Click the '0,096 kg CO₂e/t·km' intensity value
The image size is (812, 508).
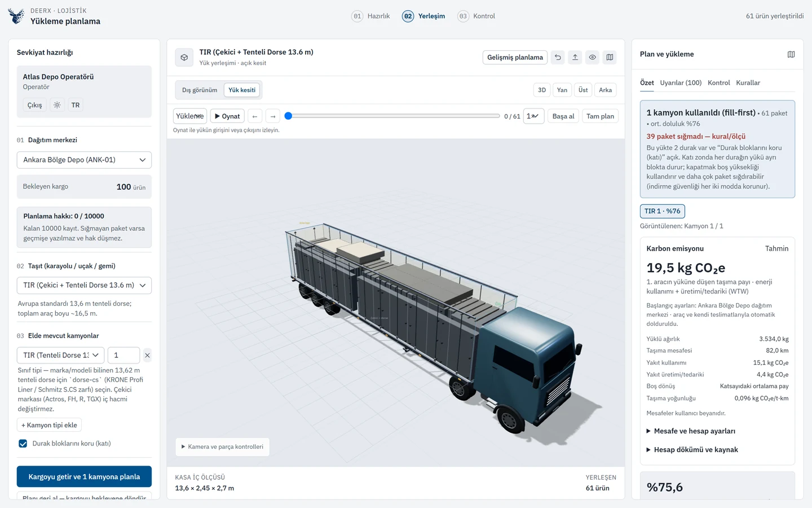click(761, 398)
